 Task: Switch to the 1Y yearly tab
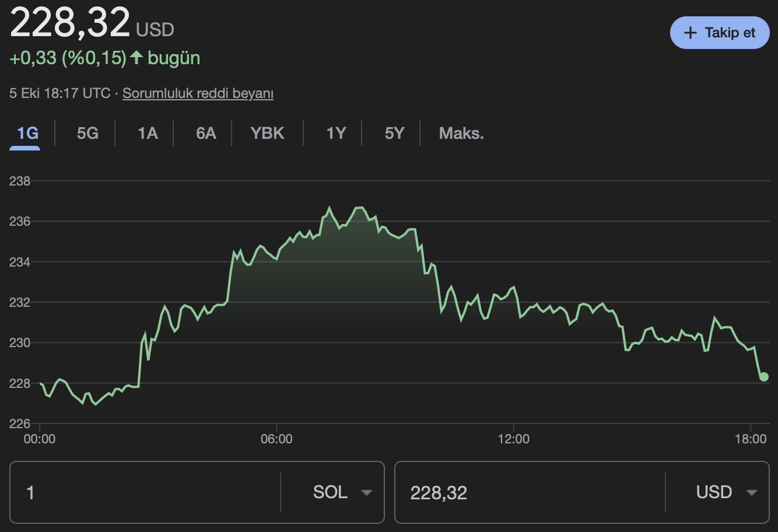[336, 134]
